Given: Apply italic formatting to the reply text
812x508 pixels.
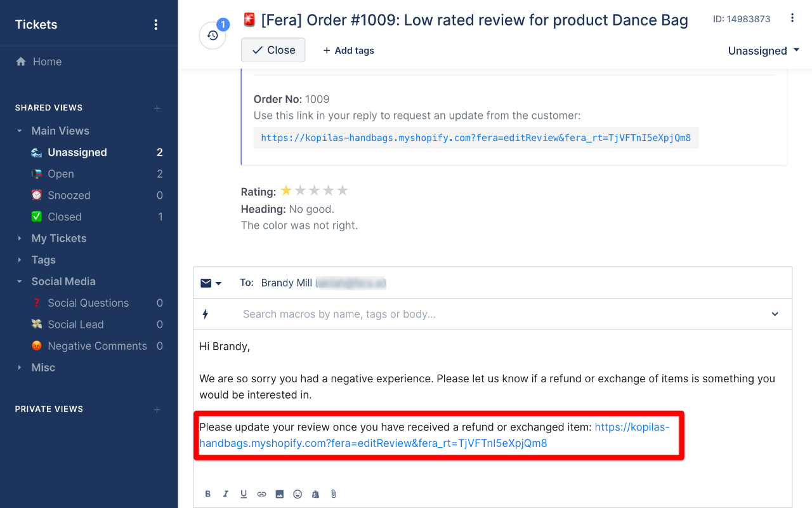Looking at the screenshot, I should pos(225,493).
